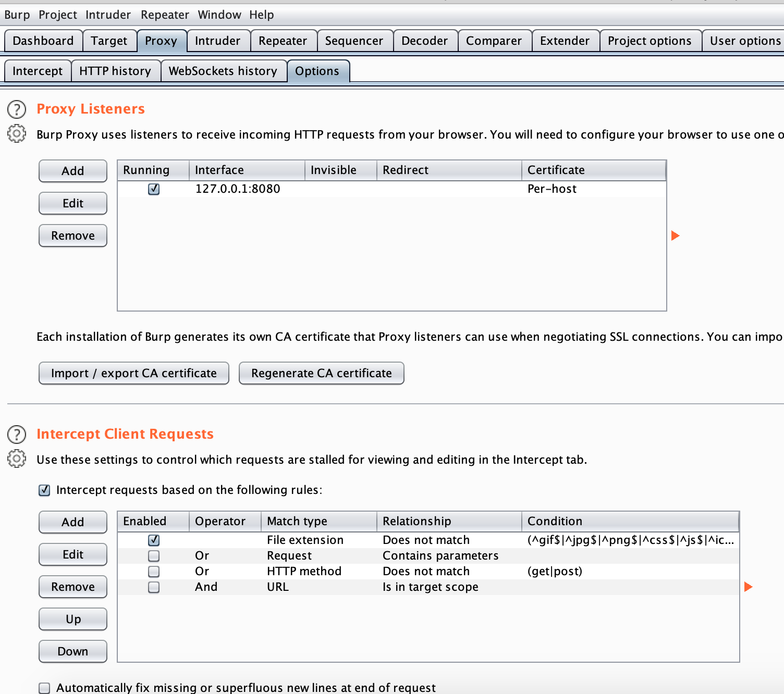
Task: Enable the HTTP method rule checkbox
Action: pyautogui.click(x=154, y=572)
